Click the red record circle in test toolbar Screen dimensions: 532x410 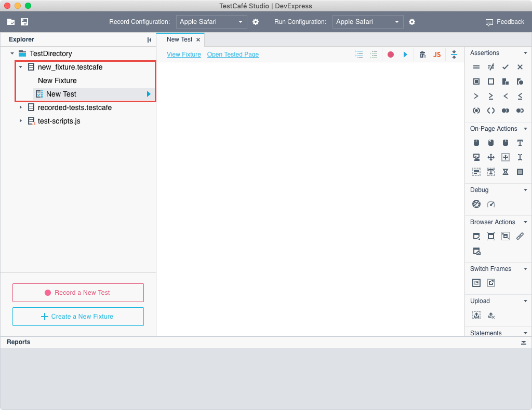391,54
